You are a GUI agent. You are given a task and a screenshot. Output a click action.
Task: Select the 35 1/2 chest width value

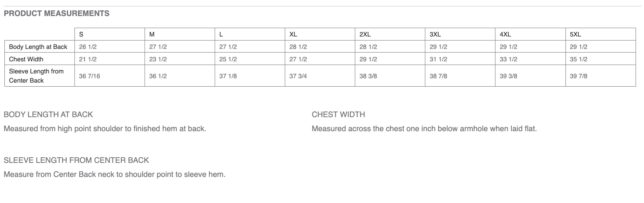(578, 59)
